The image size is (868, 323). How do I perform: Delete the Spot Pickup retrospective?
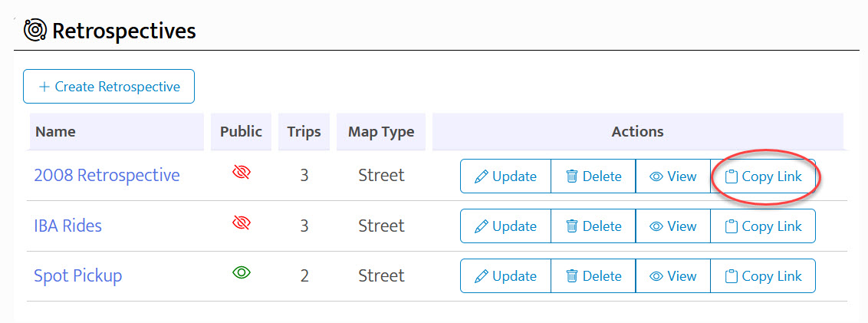point(593,276)
